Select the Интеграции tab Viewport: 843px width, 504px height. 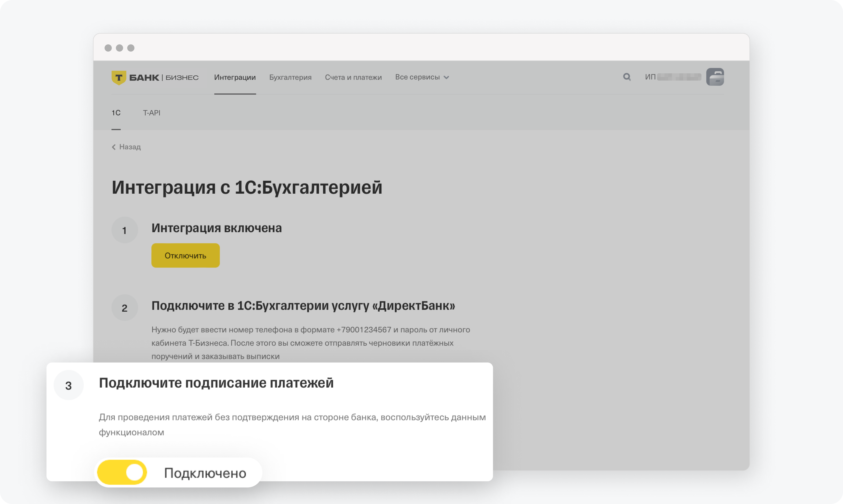(x=235, y=77)
